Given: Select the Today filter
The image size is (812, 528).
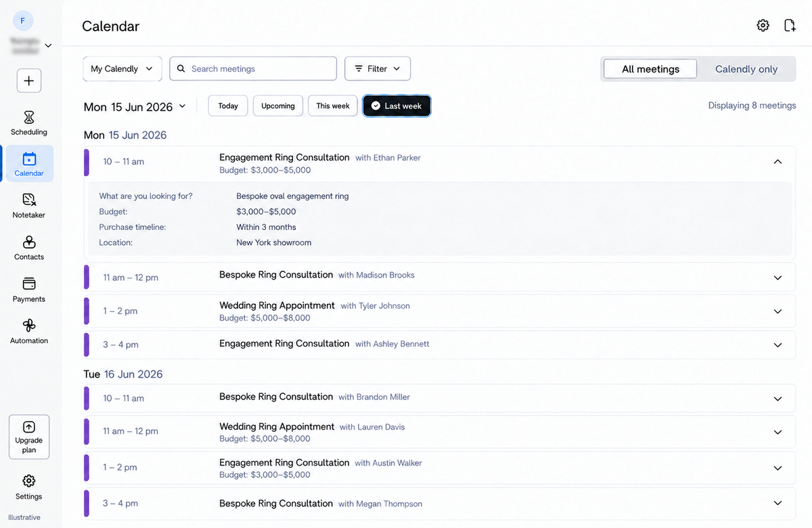Looking at the screenshot, I should pyautogui.click(x=228, y=106).
